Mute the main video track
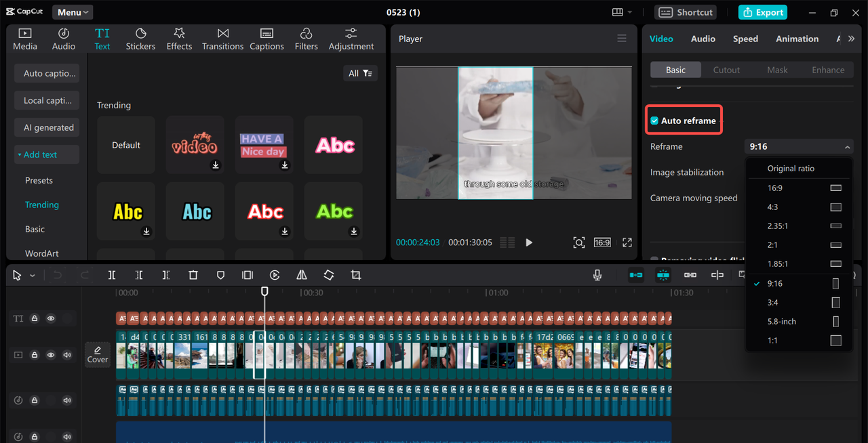This screenshot has width=868, height=443. pyautogui.click(x=67, y=355)
